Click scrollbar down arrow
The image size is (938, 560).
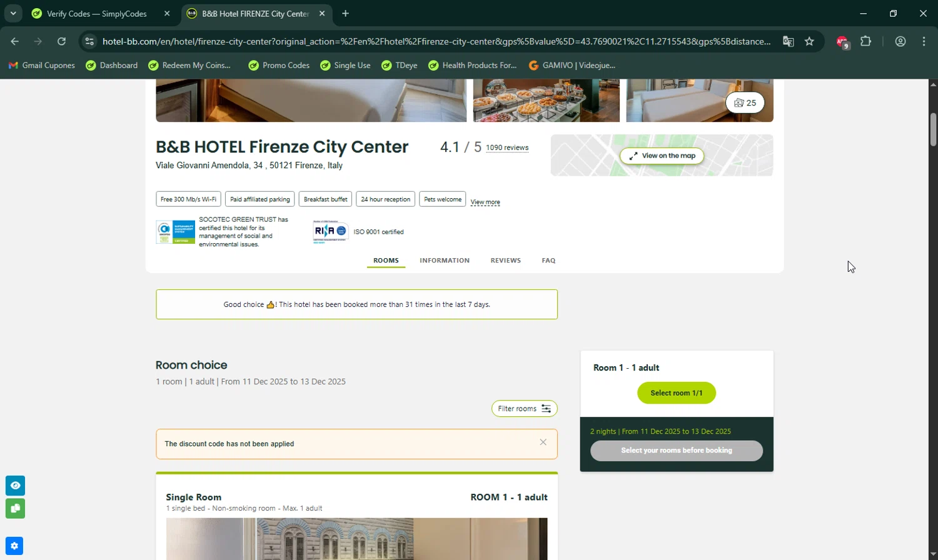click(933, 554)
